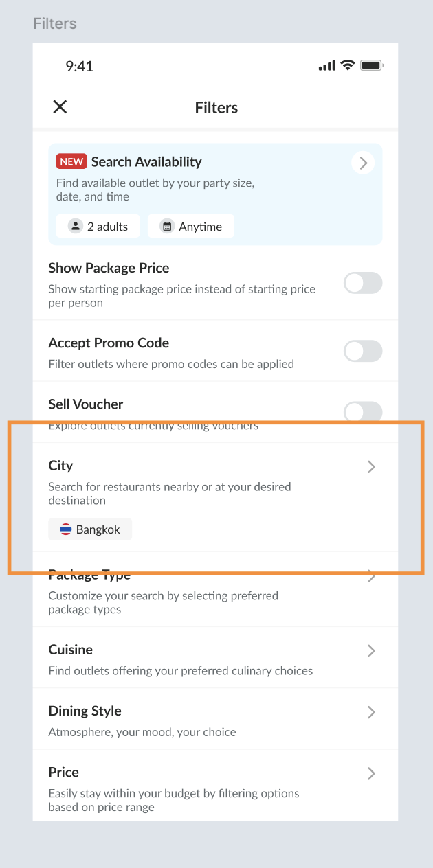Expand the Dining Style chevron
Screen dimensions: 433x868
(371, 712)
